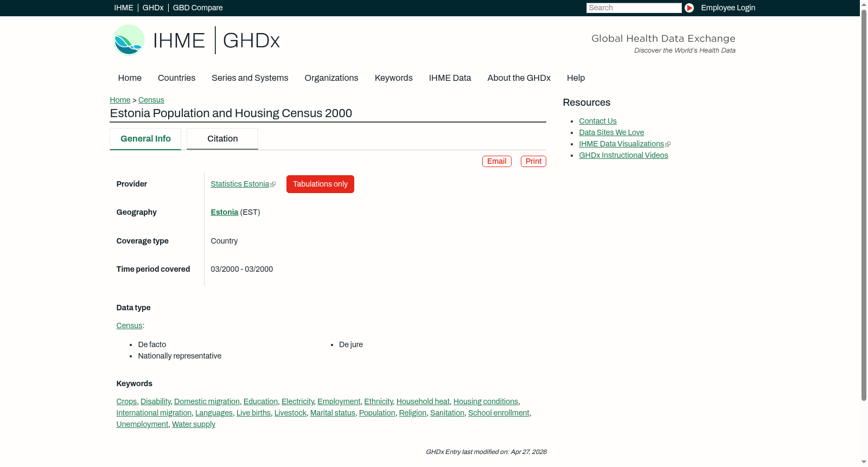868x467 pixels.
Task: Open Housing conditions keyword link
Action: pos(486,401)
